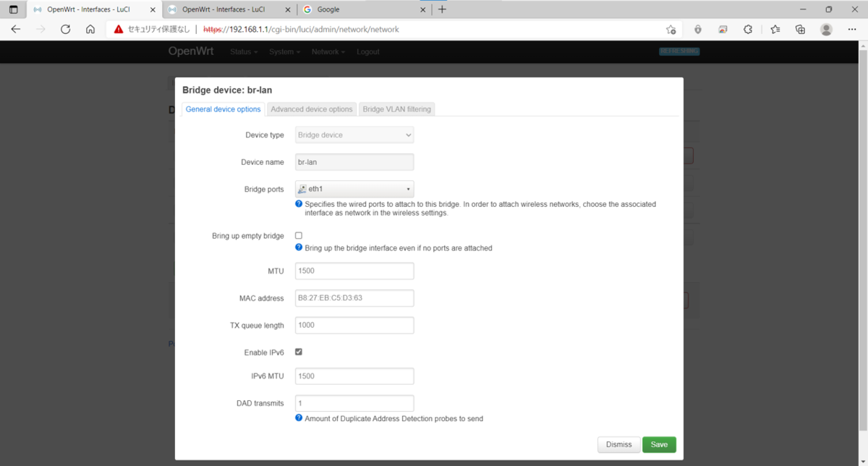Image resolution: width=868 pixels, height=466 pixels.
Task: Click Logout in OpenWrt header
Action: click(368, 52)
